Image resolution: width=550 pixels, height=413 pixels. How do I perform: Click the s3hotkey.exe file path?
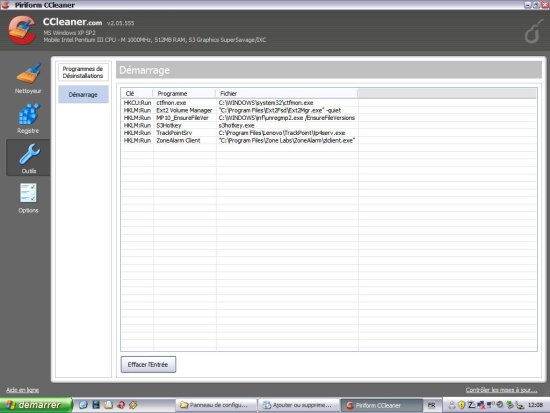click(236, 125)
